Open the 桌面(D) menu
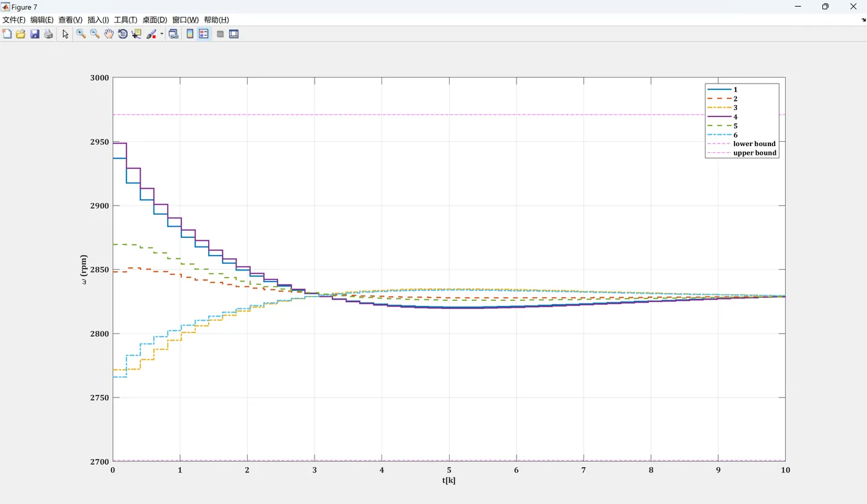 click(x=154, y=20)
